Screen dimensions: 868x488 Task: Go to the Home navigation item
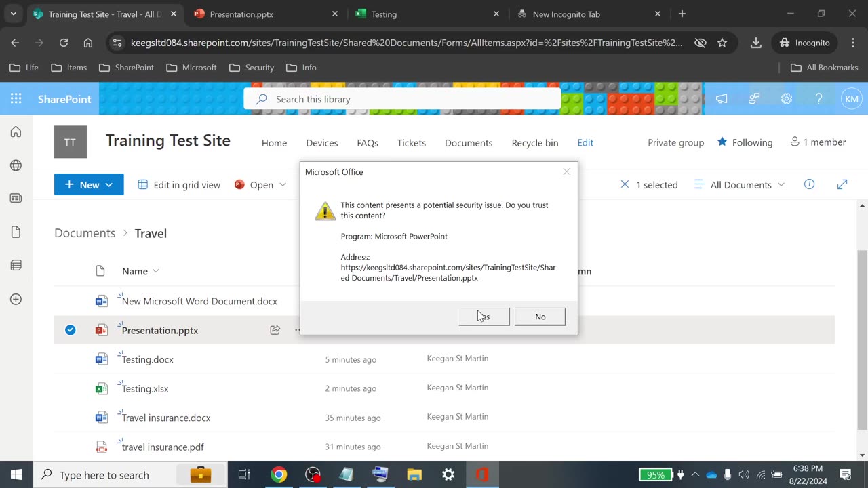click(274, 142)
